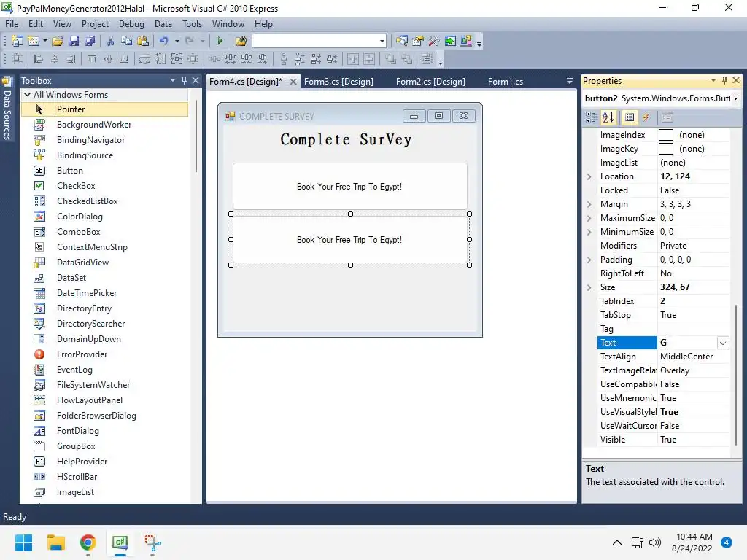
Task: Show the Properties list view icon
Action: click(630, 117)
